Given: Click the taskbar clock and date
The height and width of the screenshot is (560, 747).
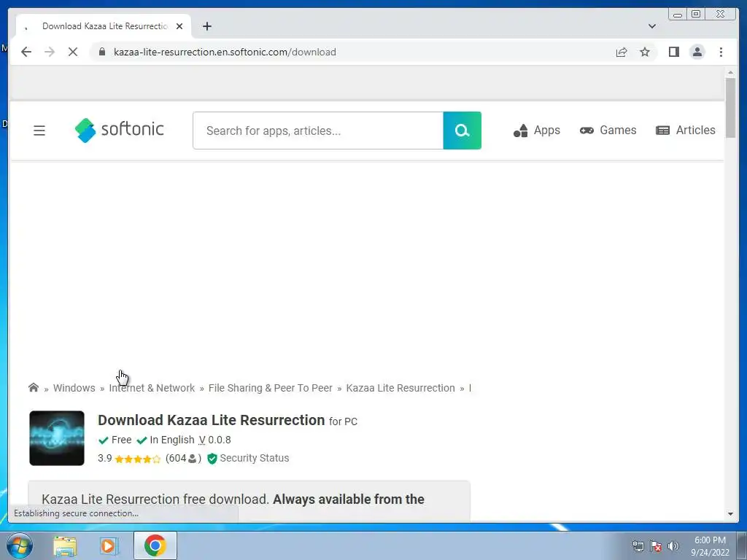Looking at the screenshot, I should point(710,546).
